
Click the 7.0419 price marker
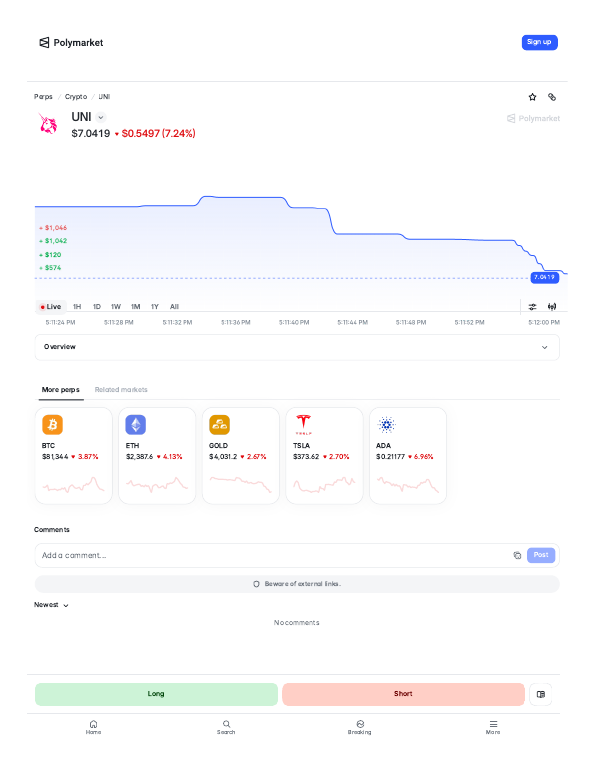544,277
